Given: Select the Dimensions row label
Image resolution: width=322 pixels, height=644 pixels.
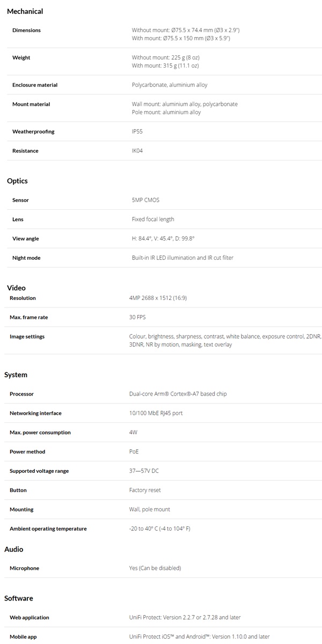Looking at the screenshot, I should point(26,31).
